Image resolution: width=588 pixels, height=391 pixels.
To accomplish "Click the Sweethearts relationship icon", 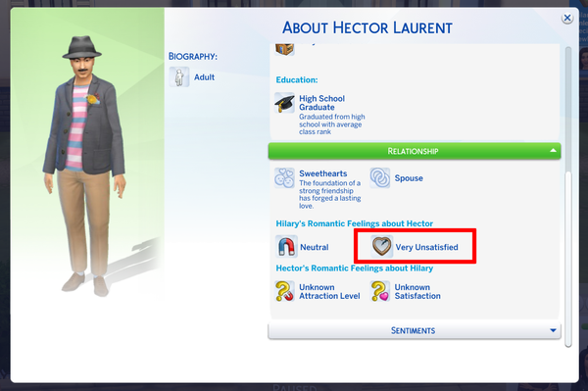I will (x=284, y=177).
